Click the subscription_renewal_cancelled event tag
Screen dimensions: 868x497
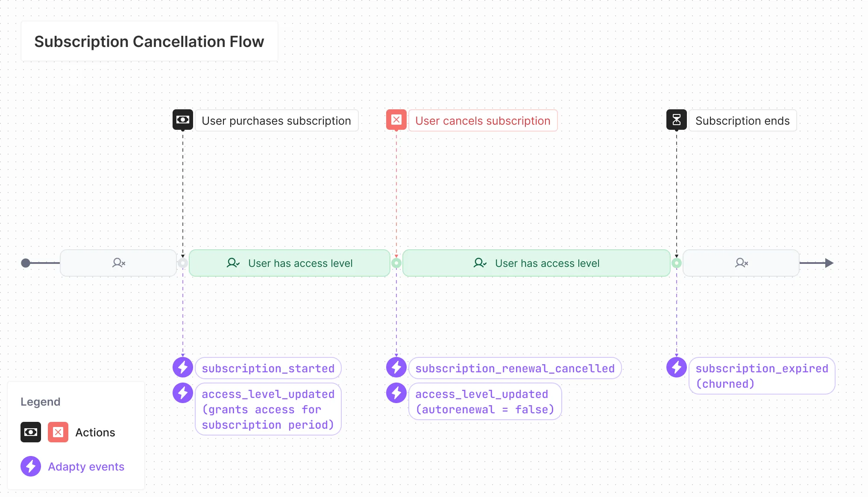pyautogui.click(x=515, y=368)
